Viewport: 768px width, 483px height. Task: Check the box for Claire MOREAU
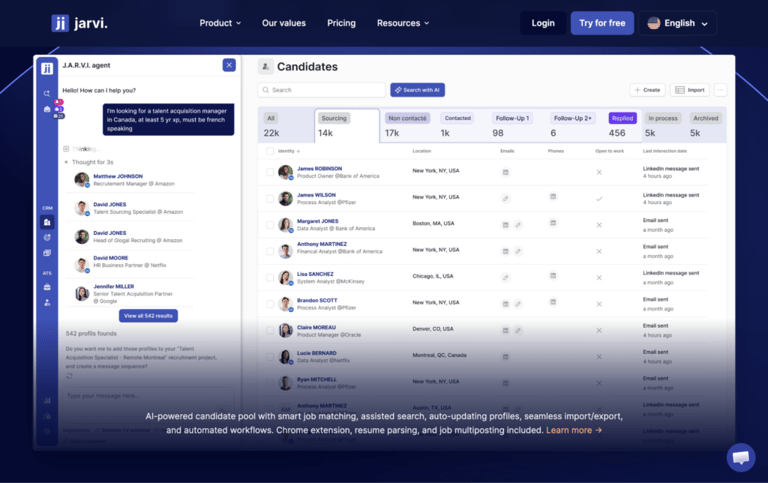click(x=270, y=331)
